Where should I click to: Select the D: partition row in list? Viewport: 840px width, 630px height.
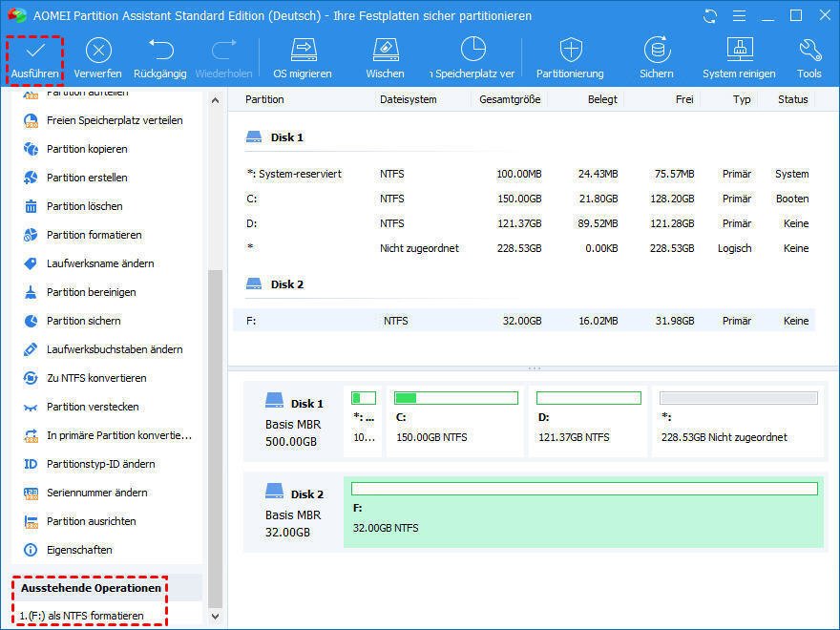(x=524, y=223)
